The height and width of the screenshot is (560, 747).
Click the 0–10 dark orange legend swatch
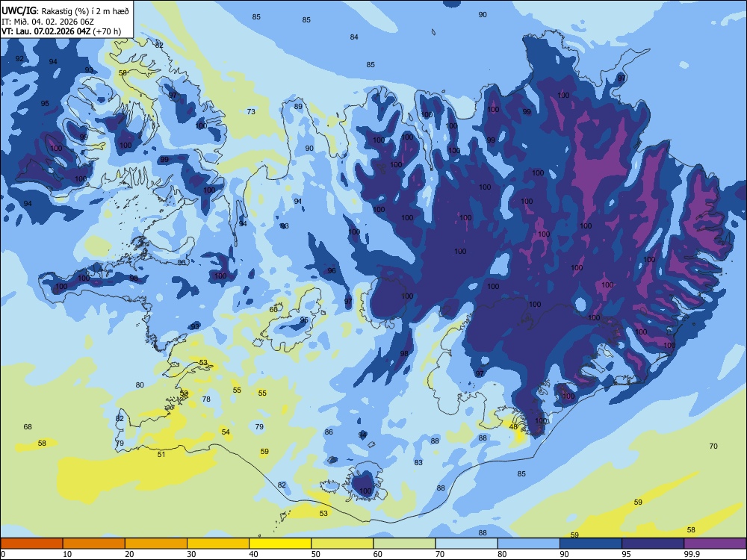pyautogui.click(x=31, y=544)
